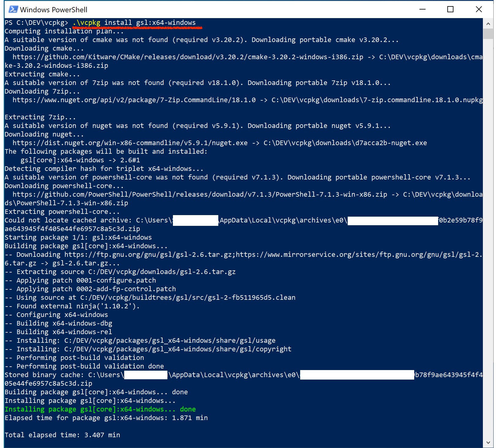Screen dimensions: 497x448
Task: Click the 'Extracting powershell-core...' line
Action: 62,212
